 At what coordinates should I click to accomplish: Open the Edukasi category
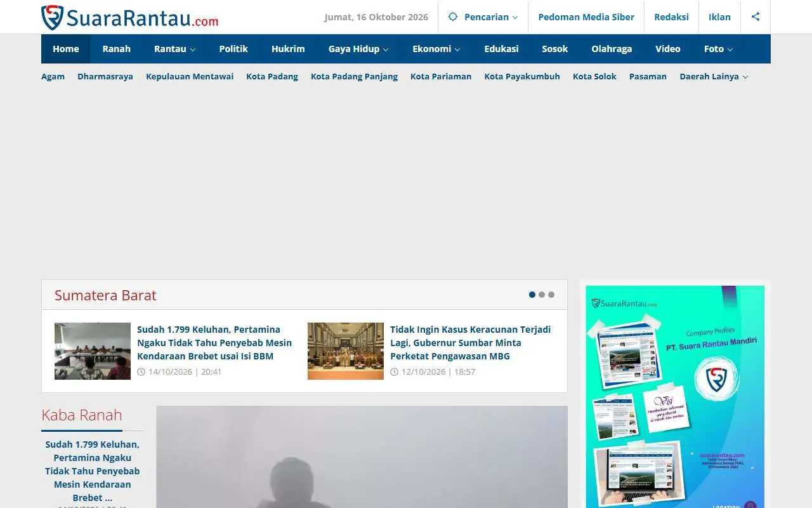pyautogui.click(x=501, y=49)
